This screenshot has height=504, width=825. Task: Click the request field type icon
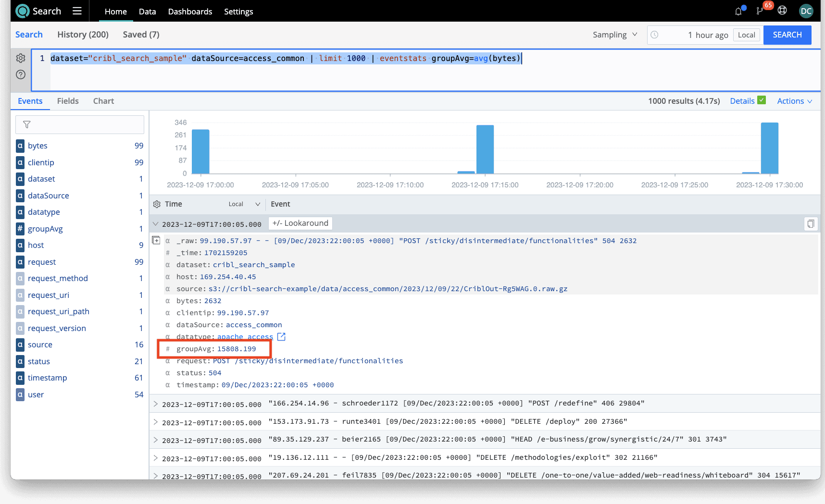tap(20, 262)
